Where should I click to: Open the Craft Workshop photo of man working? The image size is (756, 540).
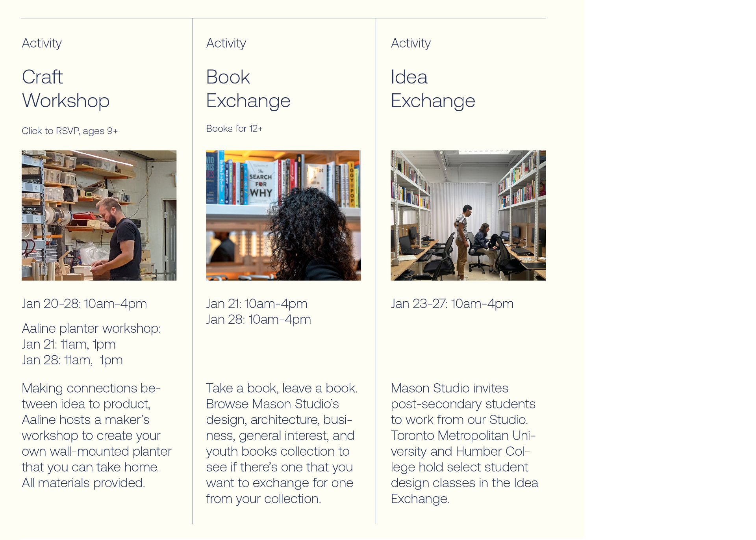[x=99, y=215]
